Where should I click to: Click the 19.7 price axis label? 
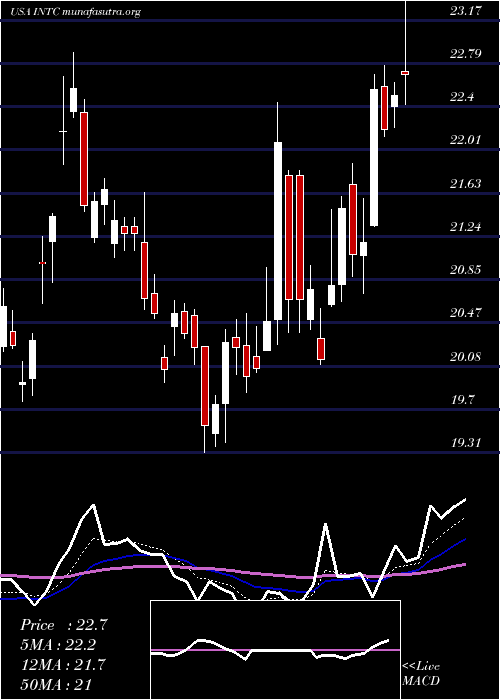pos(462,399)
